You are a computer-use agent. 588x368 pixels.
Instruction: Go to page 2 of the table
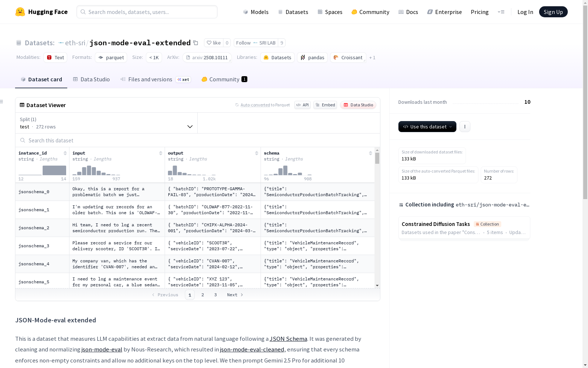coord(202,295)
